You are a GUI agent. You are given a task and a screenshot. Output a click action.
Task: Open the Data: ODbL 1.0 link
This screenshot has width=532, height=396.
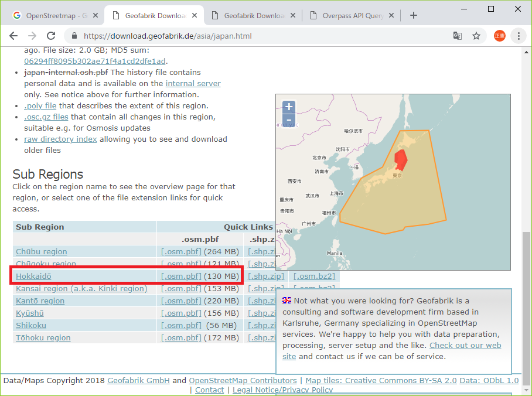click(x=489, y=380)
